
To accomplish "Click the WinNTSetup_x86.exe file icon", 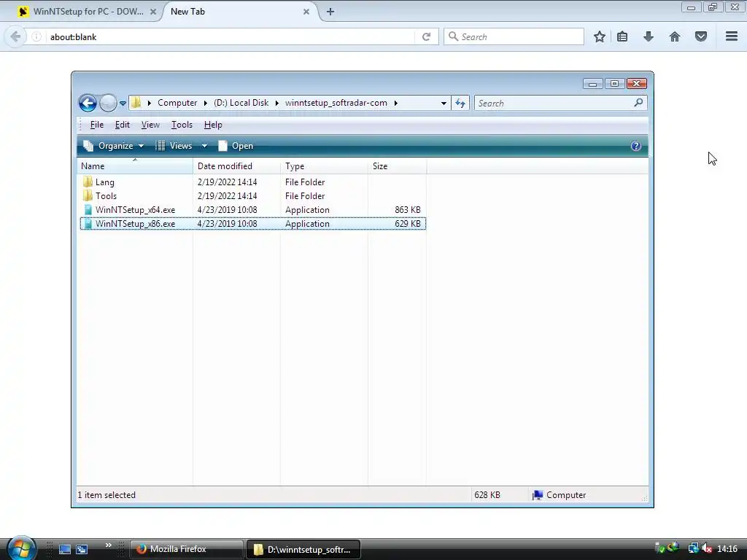I will click(88, 223).
